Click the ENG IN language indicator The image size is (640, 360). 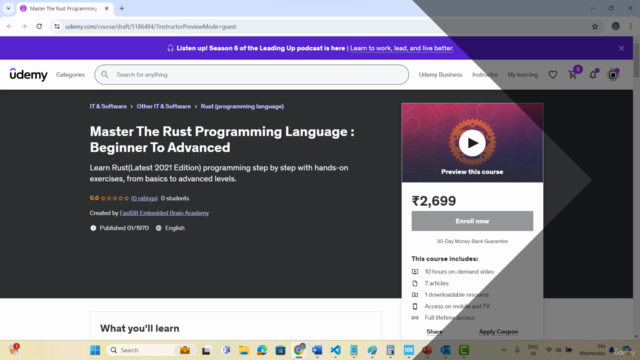(533, 350)
